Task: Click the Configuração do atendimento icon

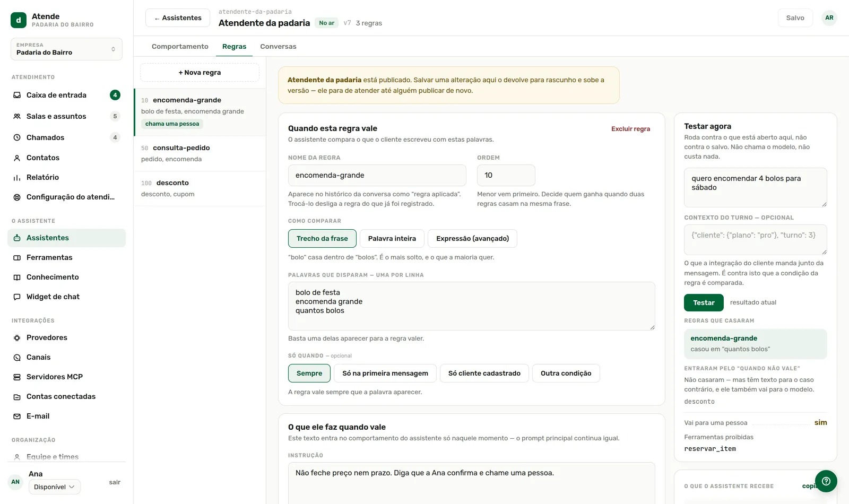Action: [x=17, y=197]
